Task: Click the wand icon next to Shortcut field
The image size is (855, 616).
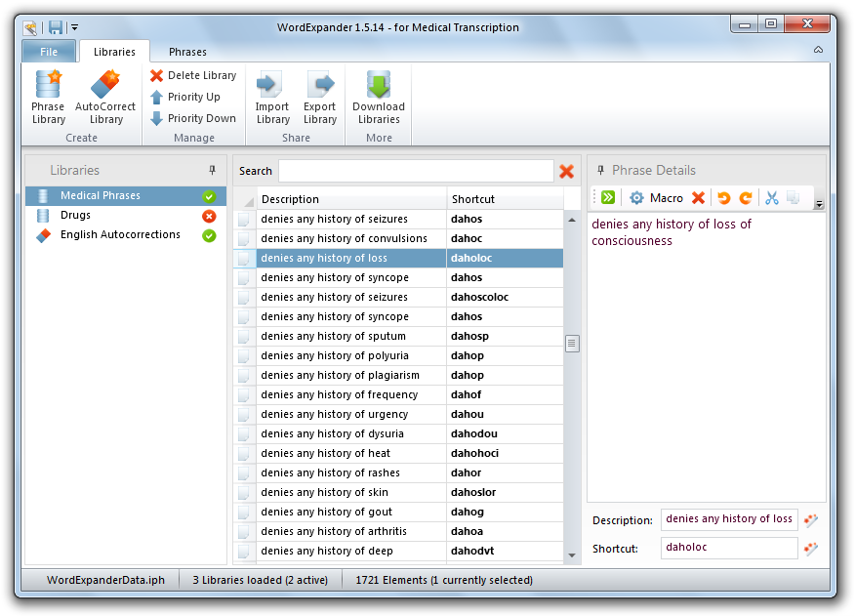Action: pos(811,549)
